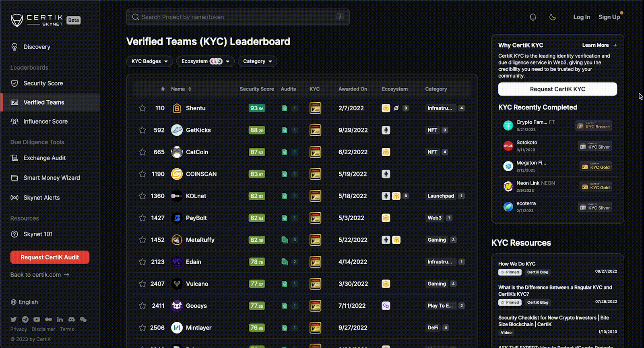The width and height of the screenshot is (644, 348).
Task: Click Request CertiK KYC button
Action: click(x=557, y=89)
